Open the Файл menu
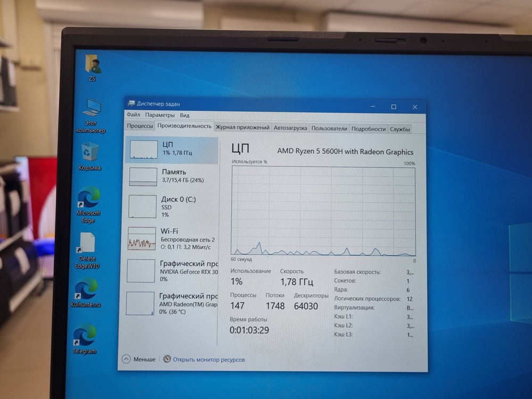 134,115
